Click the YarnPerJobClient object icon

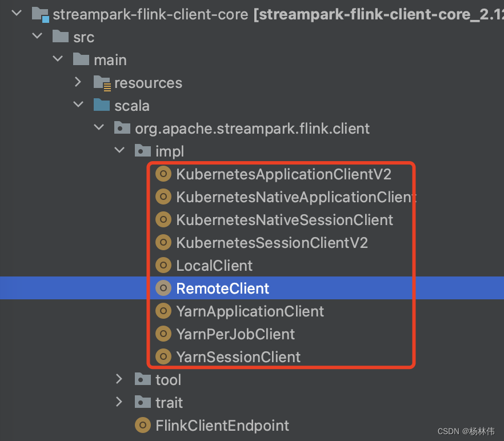(163, 334)
